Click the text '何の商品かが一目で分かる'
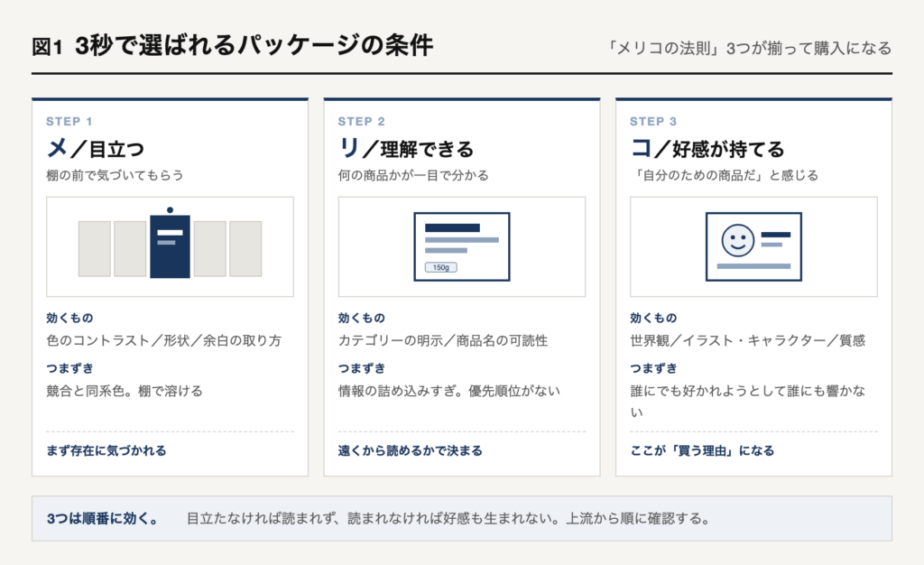This screenshot has width=924, height=565. (413, 175)
